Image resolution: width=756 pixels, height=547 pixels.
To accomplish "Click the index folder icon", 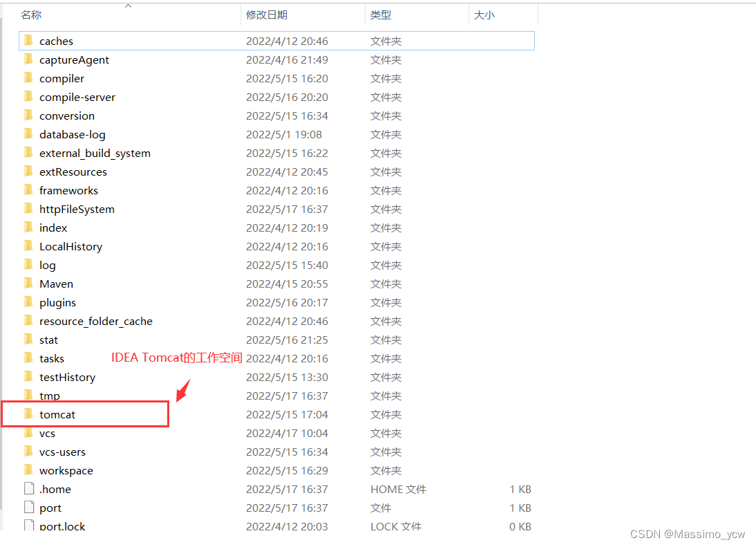I will (29, 228).
